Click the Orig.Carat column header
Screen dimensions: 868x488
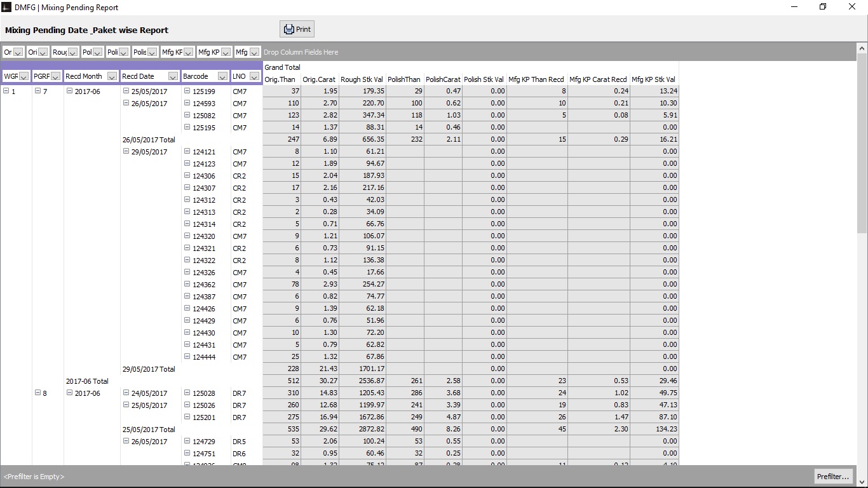(320, 79)
